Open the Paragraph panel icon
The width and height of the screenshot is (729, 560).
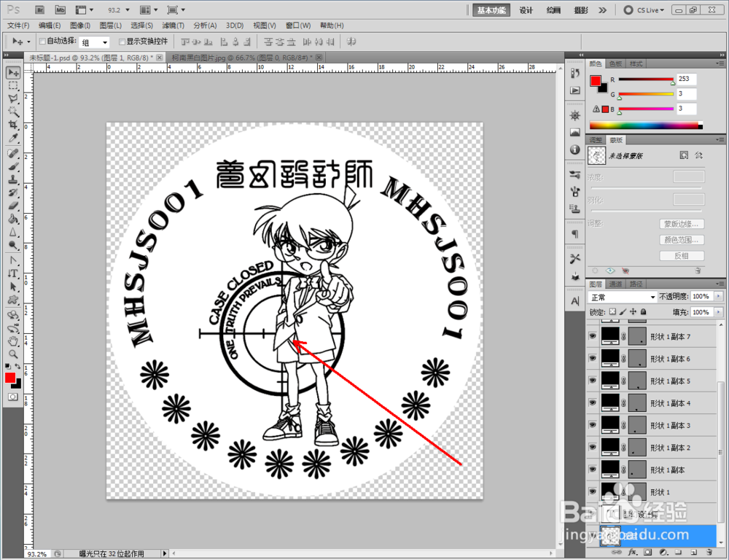point(575,233)
